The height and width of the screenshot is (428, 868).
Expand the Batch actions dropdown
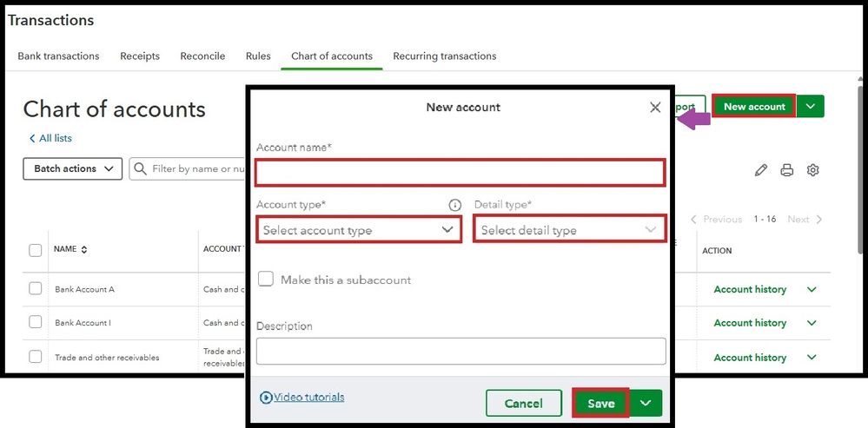click(72, 168)
